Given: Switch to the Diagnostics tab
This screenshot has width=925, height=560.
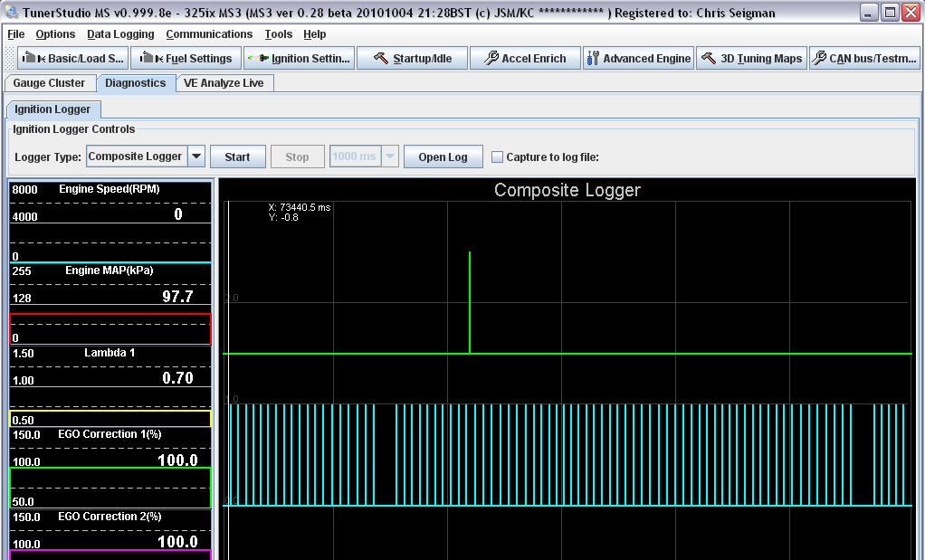Looking at the screenshot, I should click(136, 83).
